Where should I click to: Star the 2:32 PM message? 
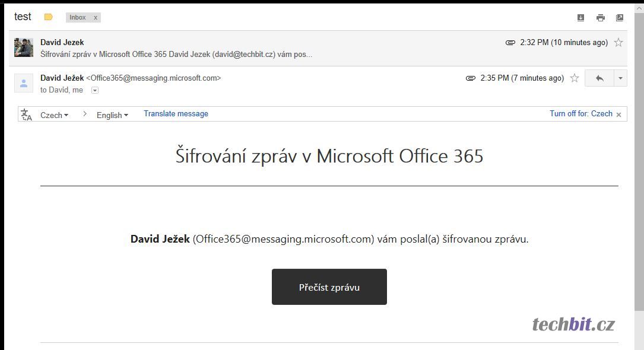[618, 43]
